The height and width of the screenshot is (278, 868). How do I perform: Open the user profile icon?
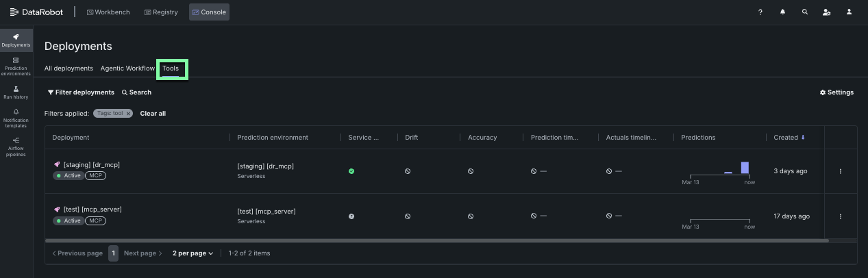click(850, 12)
